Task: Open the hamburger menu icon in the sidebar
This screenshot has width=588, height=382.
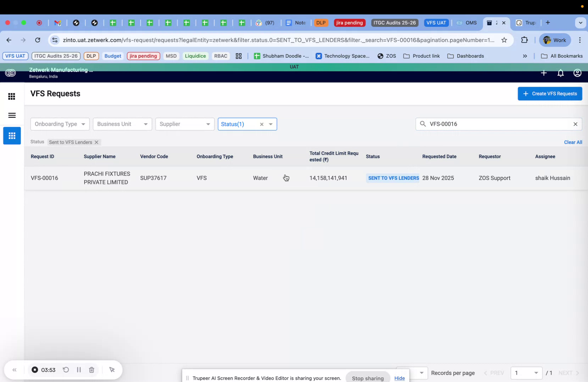Action: point(12,115)
